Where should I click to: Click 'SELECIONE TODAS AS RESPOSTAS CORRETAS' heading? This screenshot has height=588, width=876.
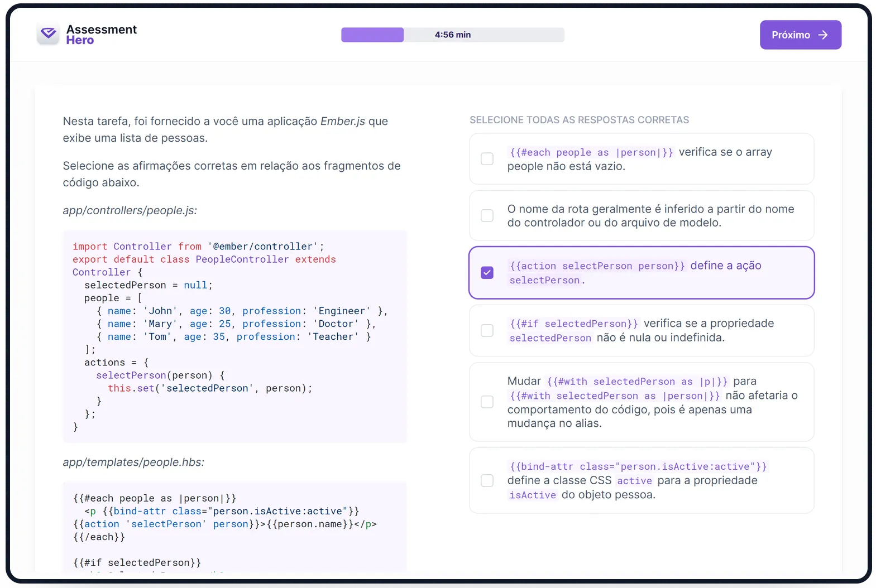coord(579,120)
